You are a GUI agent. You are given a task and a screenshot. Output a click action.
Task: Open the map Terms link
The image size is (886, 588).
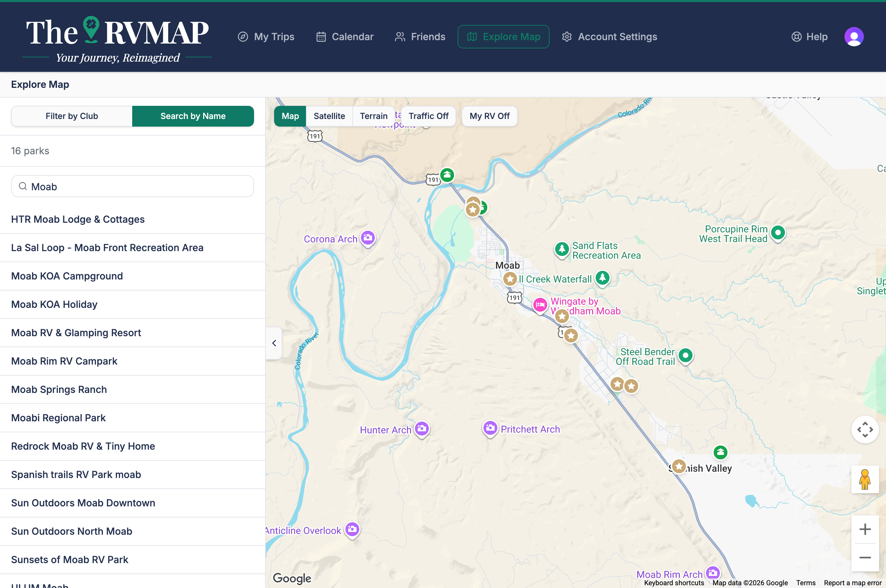(x=806, y=583)
